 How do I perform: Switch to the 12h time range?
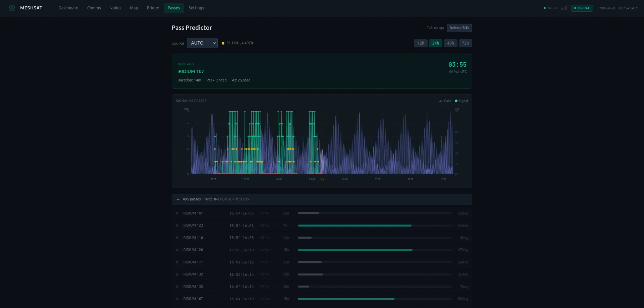tap(421, 43)
